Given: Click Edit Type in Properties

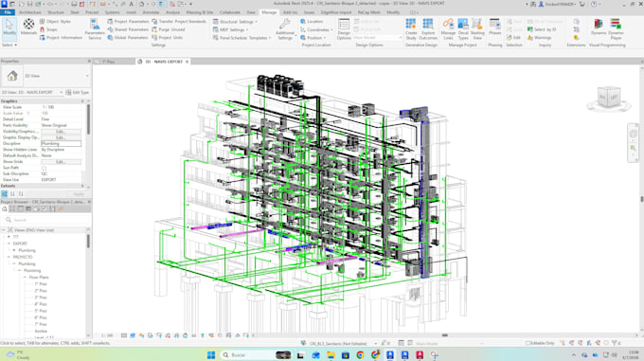Looking at the screenshot, I should (78, 93).
